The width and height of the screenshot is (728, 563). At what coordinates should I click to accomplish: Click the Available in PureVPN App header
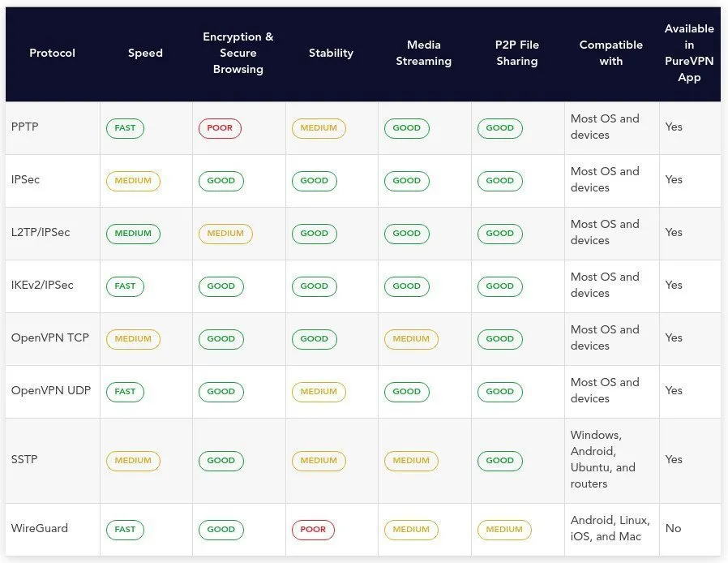(689, 54)
